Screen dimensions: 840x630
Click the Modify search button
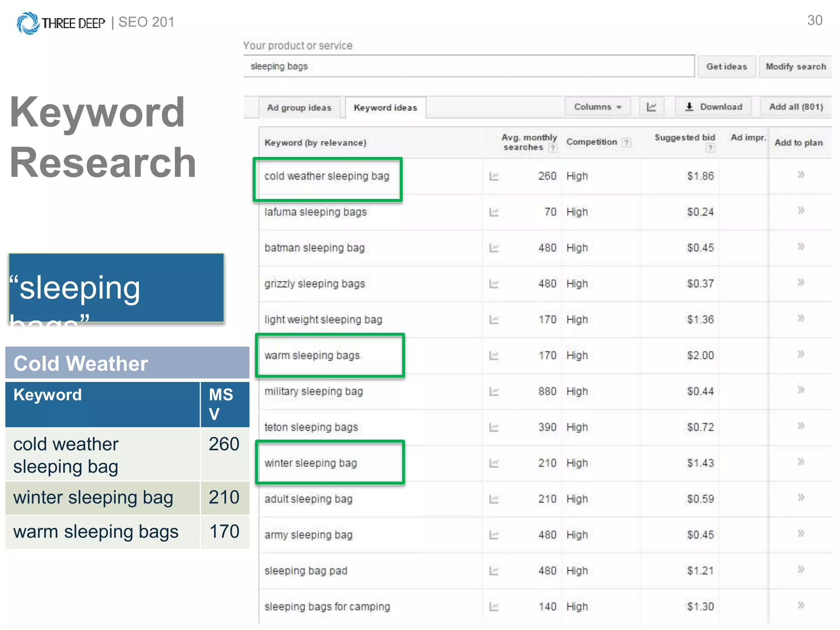(x=795, y=67)
